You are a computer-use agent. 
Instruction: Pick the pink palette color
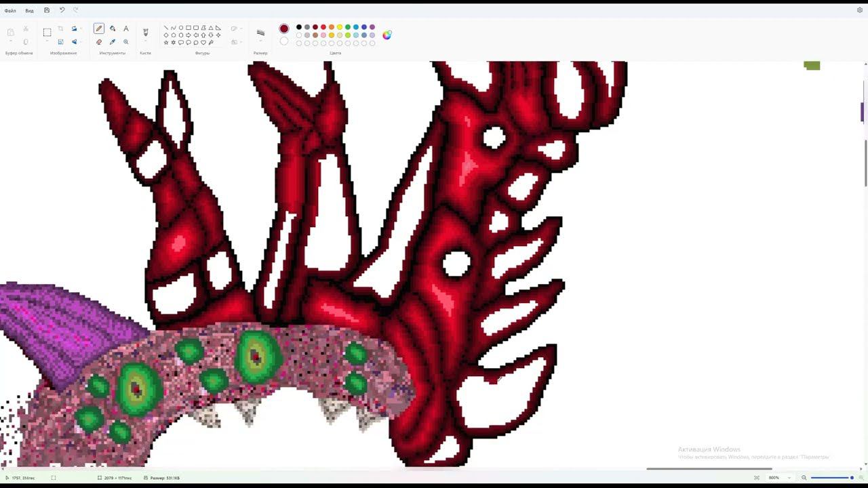point(323,35)
